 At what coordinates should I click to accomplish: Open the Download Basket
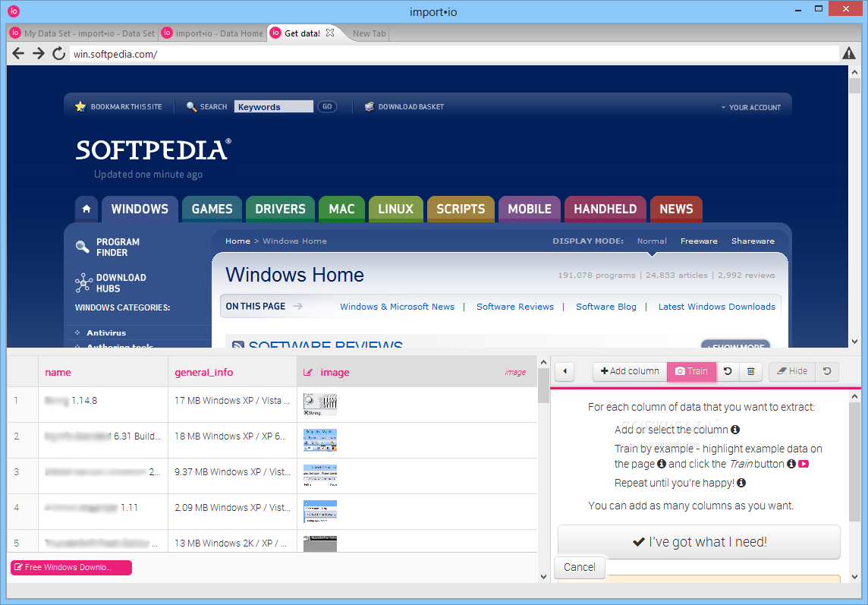(404, 106)
